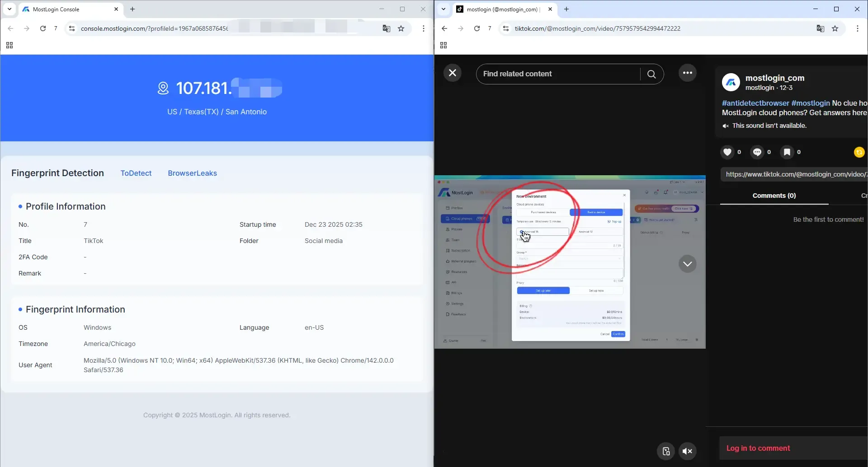Bookmark the TikTok page with the star icon
Screen dimensions: 868x467
point(835,28)
